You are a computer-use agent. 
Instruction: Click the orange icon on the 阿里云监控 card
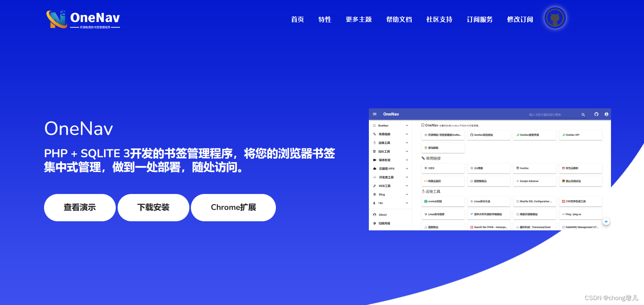pos(426,181)
